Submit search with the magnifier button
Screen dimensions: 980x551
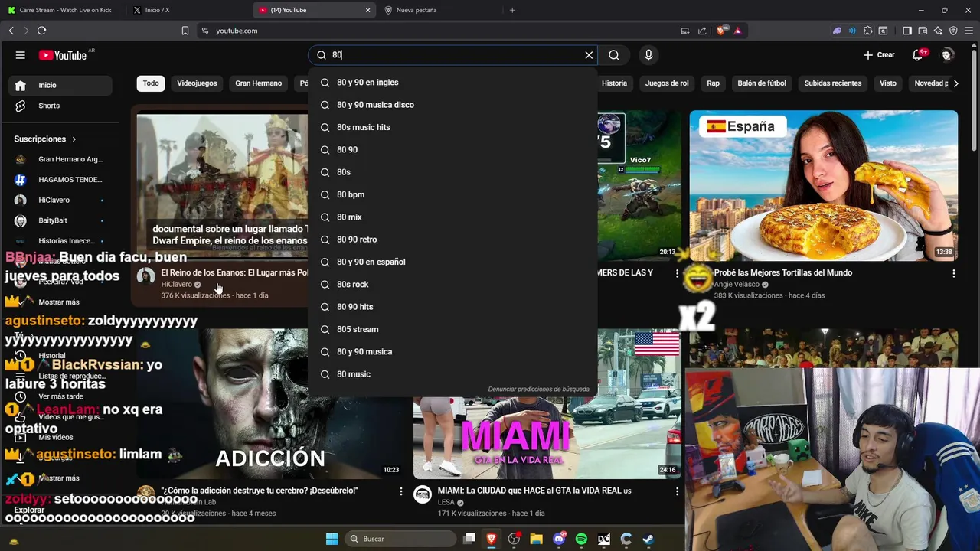(614, 55)
